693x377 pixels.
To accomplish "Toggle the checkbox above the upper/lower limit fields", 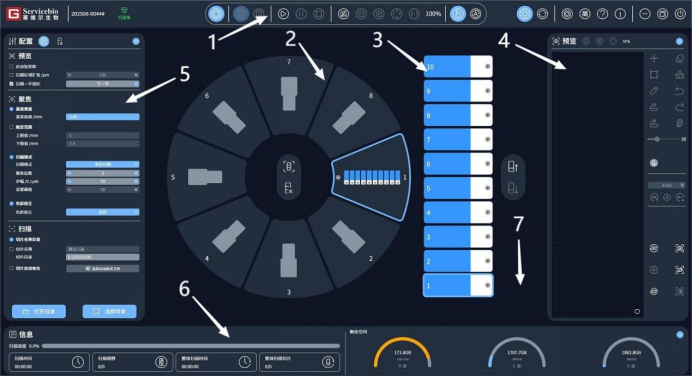I will [x=11, y=127].
